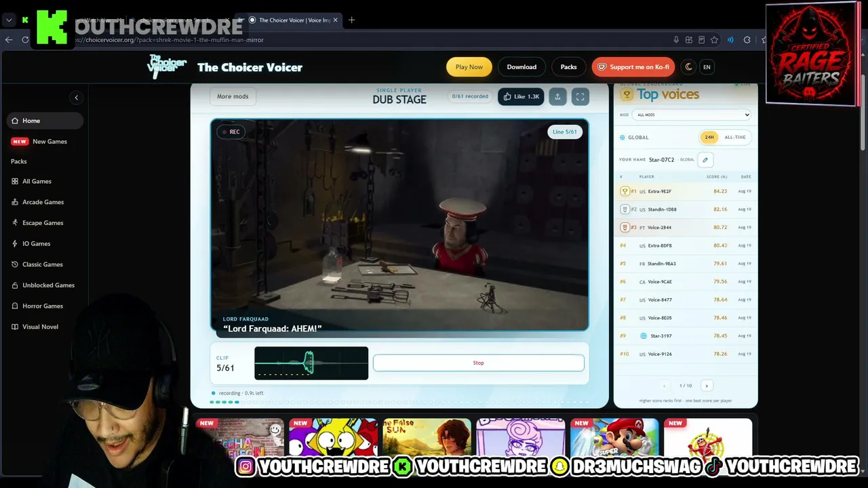Open the browser extensions puzzle icon
Screen dimensions: 868x488
747,40
